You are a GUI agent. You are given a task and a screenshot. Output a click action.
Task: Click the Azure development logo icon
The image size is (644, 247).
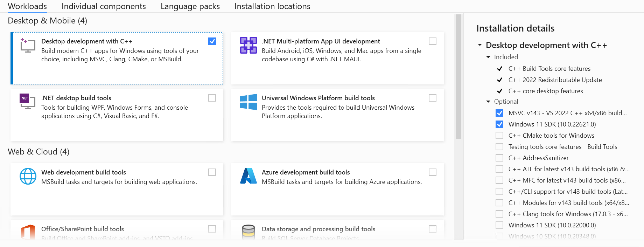pyautogui.click(x=248, y=176)
